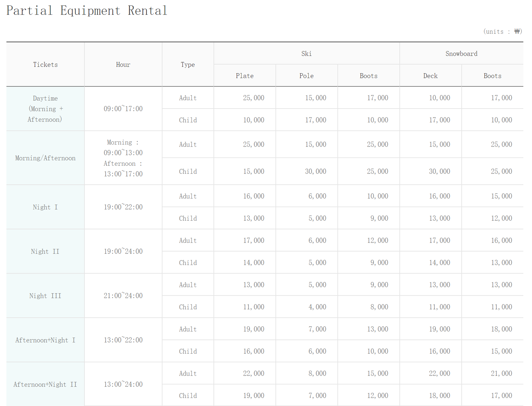Click the 13:00~24:00 hour cell

point(123,384)
